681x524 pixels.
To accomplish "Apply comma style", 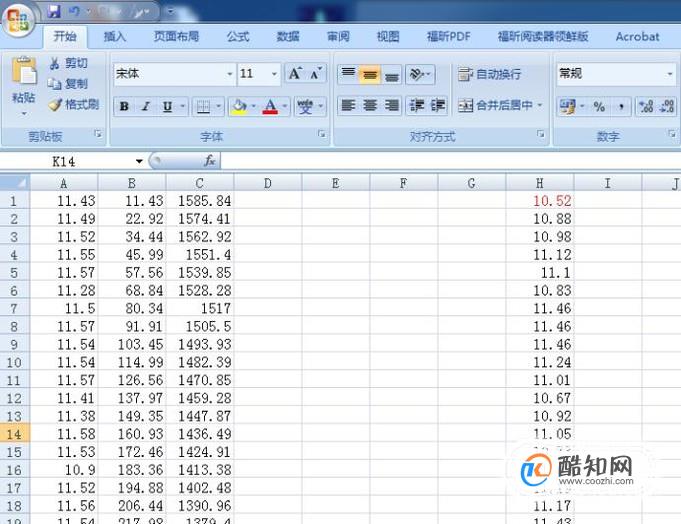I will click(x=621, y=106).
